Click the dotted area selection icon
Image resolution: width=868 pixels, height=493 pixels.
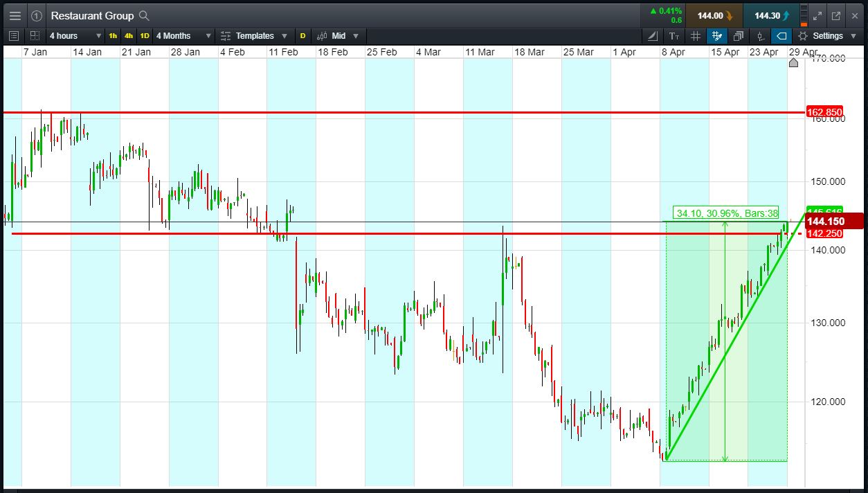35,36
